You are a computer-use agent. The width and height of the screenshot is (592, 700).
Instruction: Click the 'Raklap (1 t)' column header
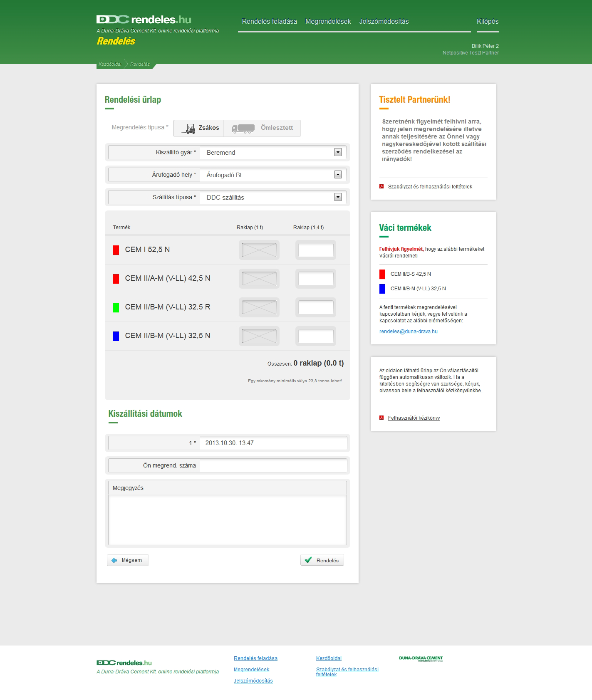250,228
